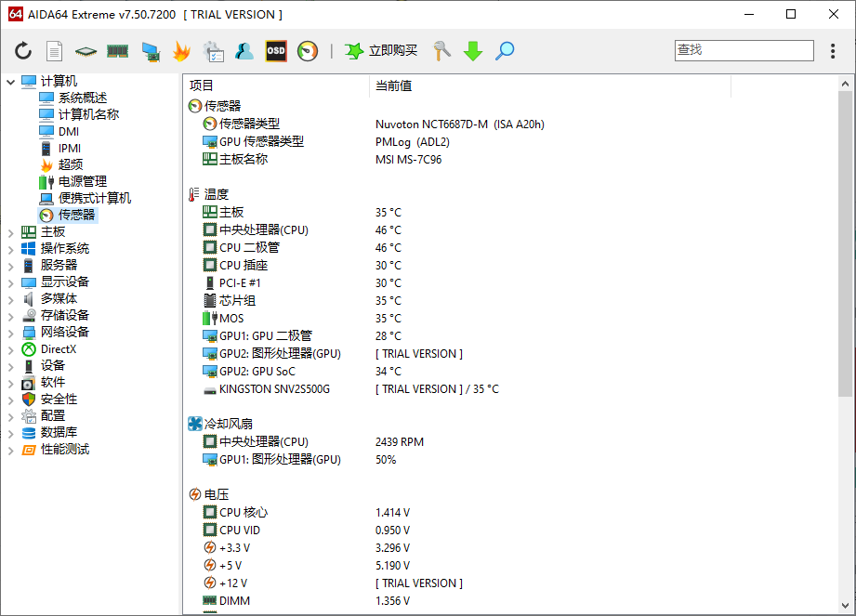Select 便携式计算机 in the tree
This screenshot has height=616, width=856.
[95, 198]
